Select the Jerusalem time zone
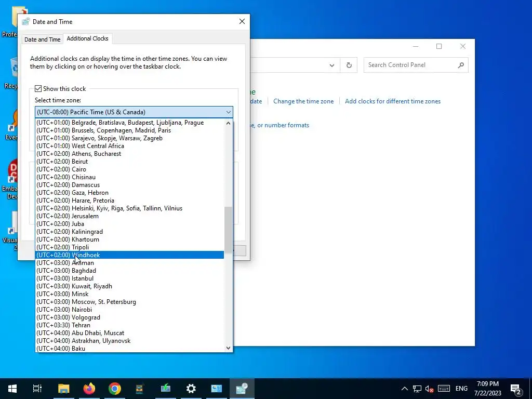The height and width of the screenshot is (399, 532). coord(129,216)
